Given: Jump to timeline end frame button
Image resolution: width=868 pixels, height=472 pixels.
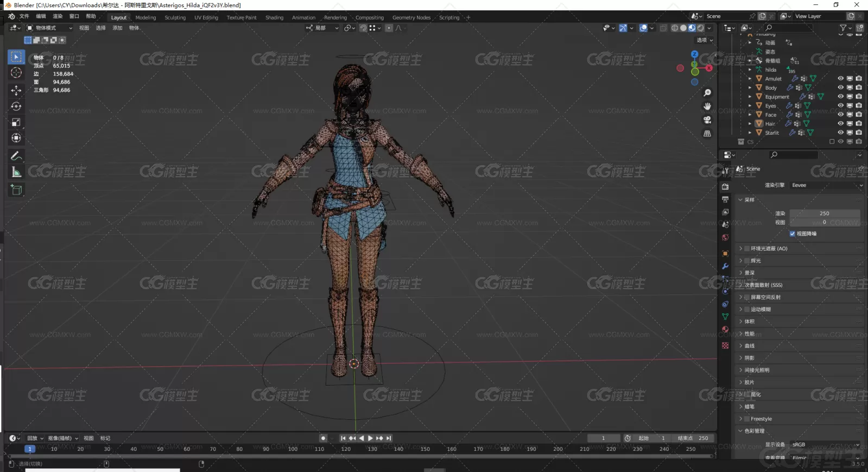Looking at the screenshot, I should [389, 438].
